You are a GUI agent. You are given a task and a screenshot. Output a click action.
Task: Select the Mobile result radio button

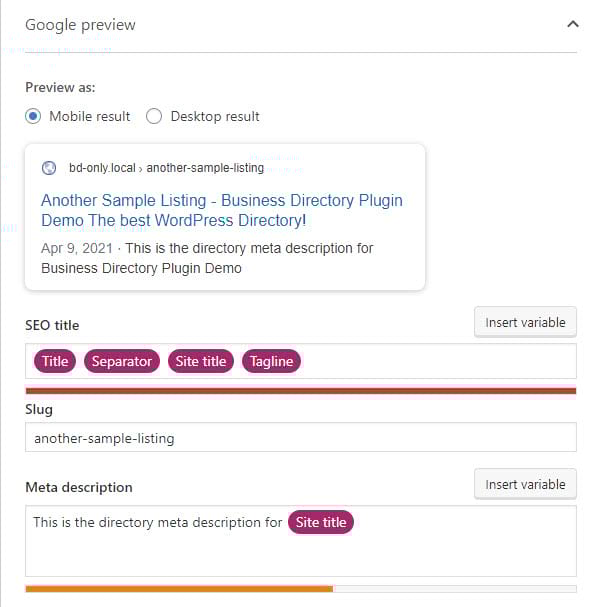point(33,116)
